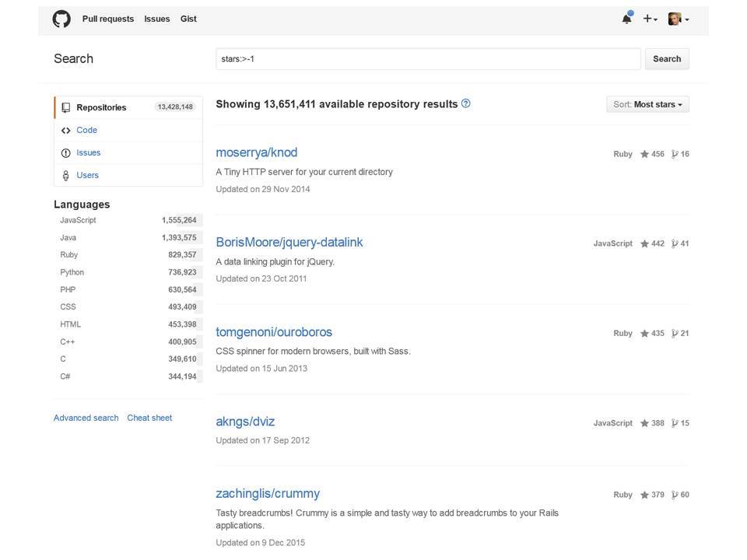Viewport: 747px width, 560px height.
Task: Open the tomgenoni/ouroboros repository
Action: tap(274, 332)
